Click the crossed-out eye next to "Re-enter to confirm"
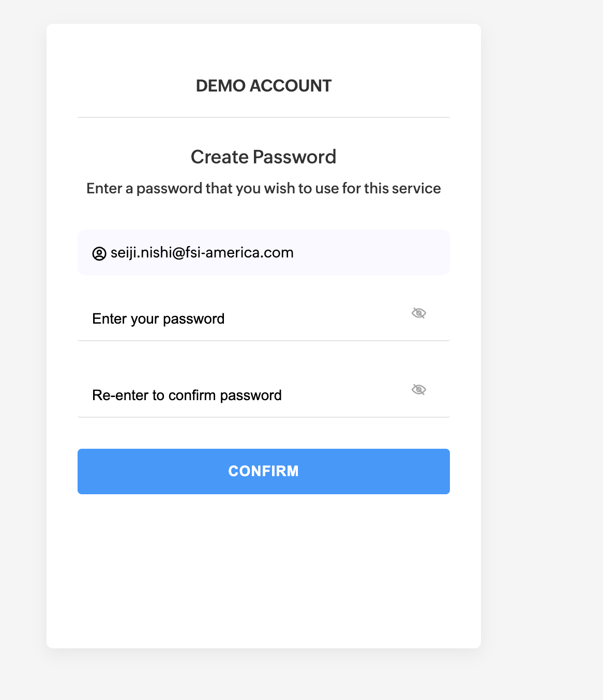Screen dimensions: 603x700 tap(418, 389)
